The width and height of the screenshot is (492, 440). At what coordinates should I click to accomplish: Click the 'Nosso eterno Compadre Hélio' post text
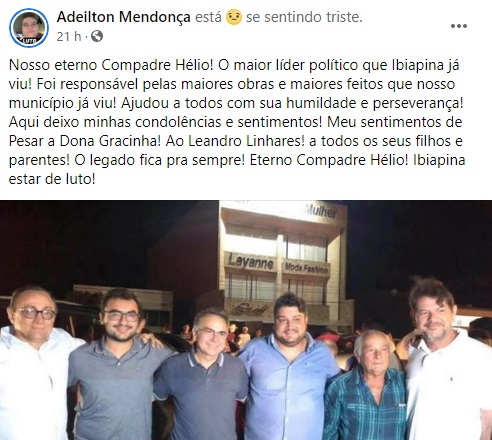[111, 65]
